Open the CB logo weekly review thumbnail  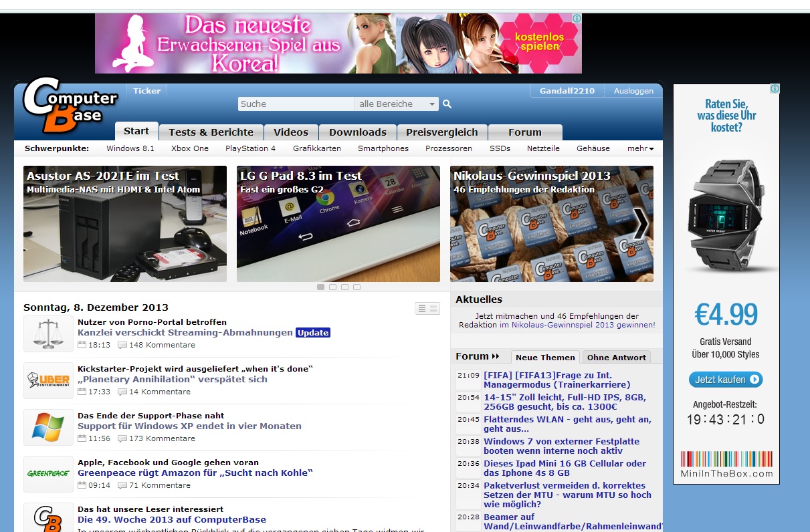[48, 518]
